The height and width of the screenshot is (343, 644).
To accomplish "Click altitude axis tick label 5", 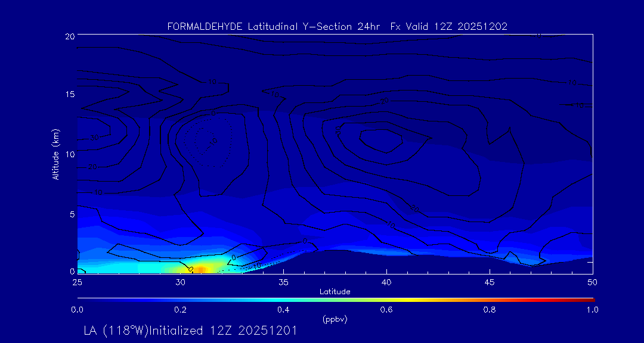I will click(x=72, y=214).
